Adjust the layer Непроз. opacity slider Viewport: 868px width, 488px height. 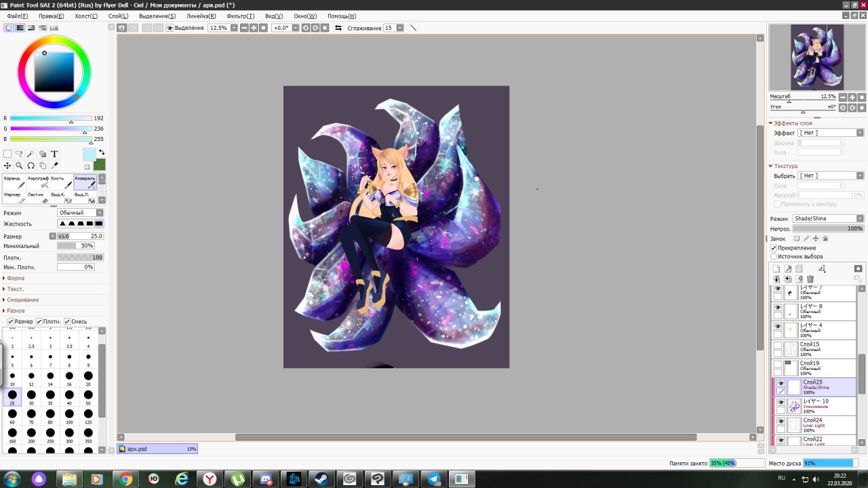828,229
